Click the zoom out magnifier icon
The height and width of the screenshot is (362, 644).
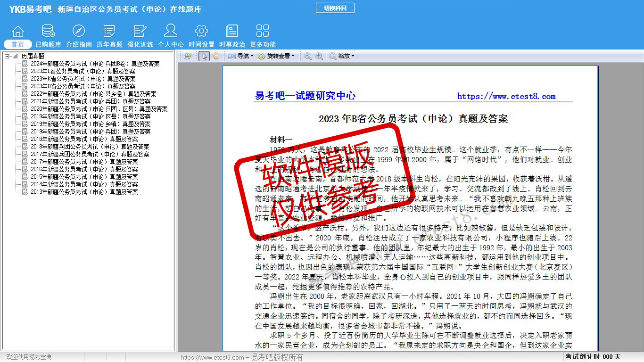[x=308, y=56]
